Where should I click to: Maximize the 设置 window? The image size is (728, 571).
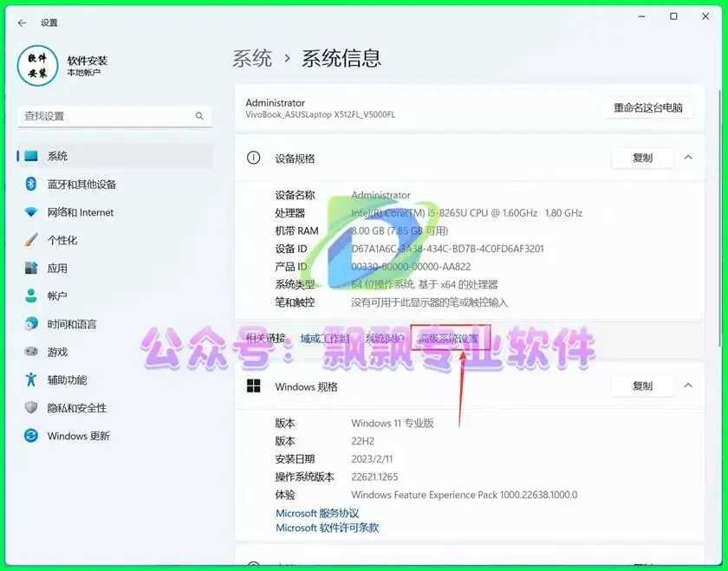[673, 16]
